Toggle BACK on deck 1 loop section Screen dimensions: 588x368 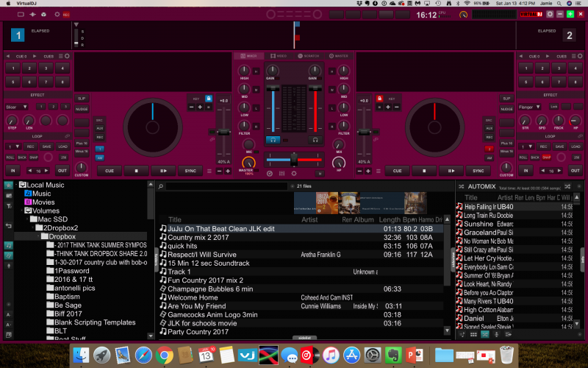pos(22,158)
